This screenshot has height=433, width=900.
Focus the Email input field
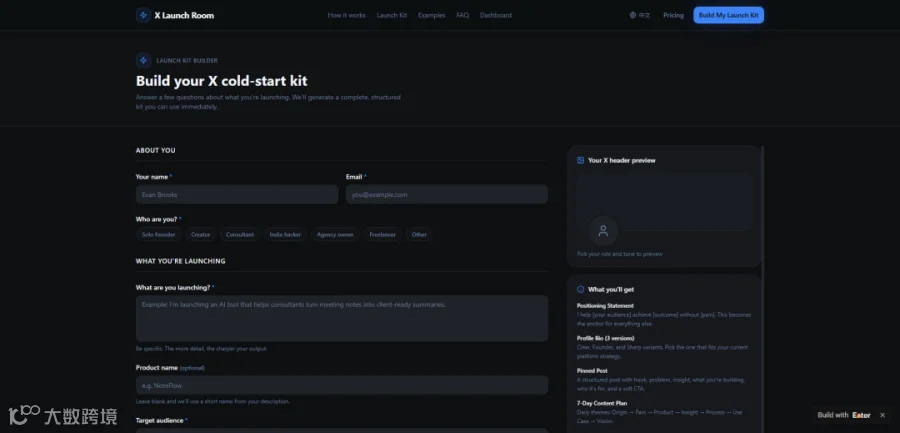[x=447, y=194]
